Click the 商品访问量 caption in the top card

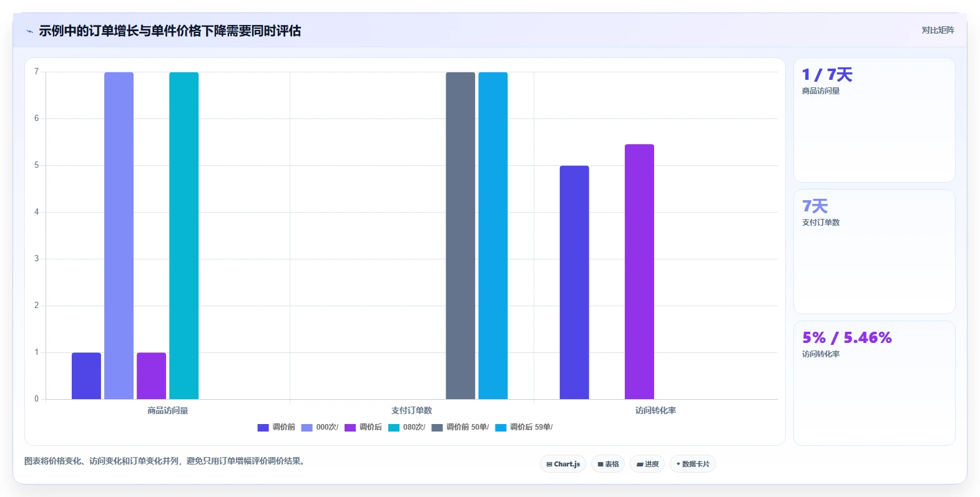(821, 91)
